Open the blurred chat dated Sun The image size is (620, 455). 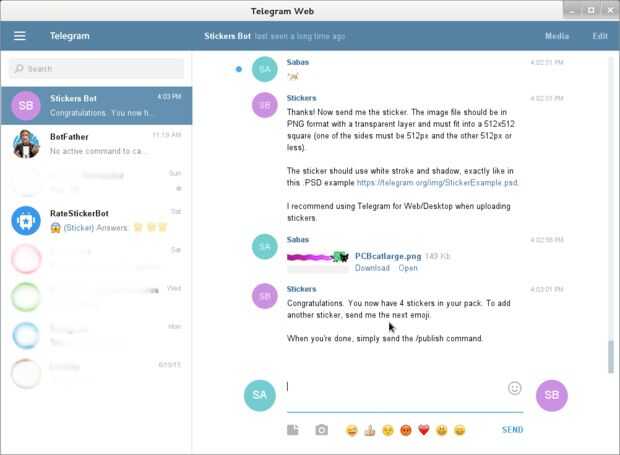pyautogui.click(x=96, y=182)
